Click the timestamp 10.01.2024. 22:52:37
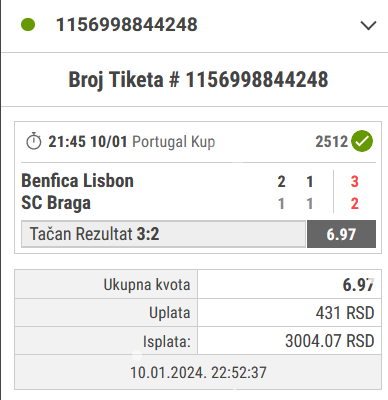388x400 pixels. coord(198,372)
